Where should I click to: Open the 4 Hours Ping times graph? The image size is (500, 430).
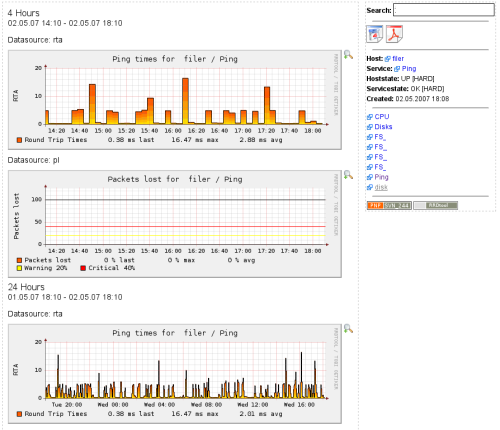coord(175,100)
